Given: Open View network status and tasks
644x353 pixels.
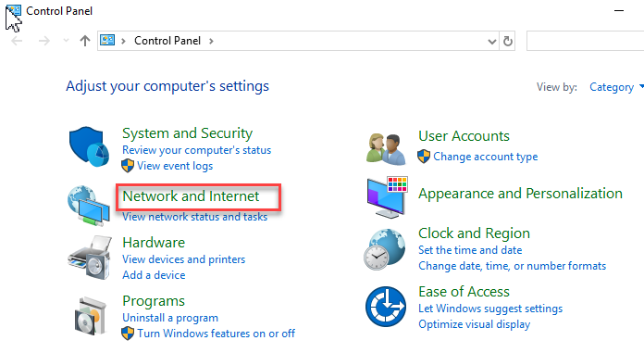Looking at the screenshot, I should coord(194,217).
